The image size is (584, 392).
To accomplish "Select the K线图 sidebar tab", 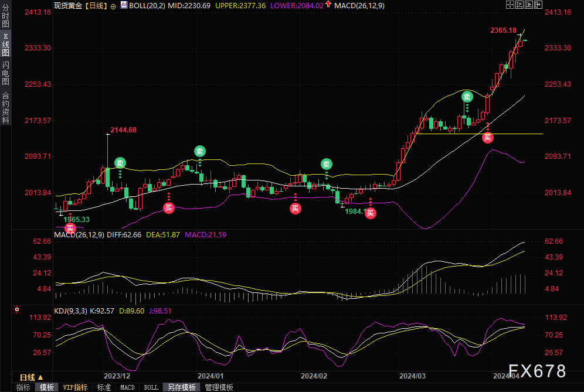I will [x=6, y=44].
